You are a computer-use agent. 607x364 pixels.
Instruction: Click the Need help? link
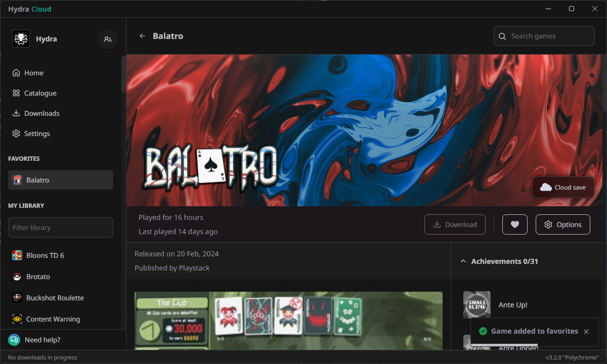(42, 340)
